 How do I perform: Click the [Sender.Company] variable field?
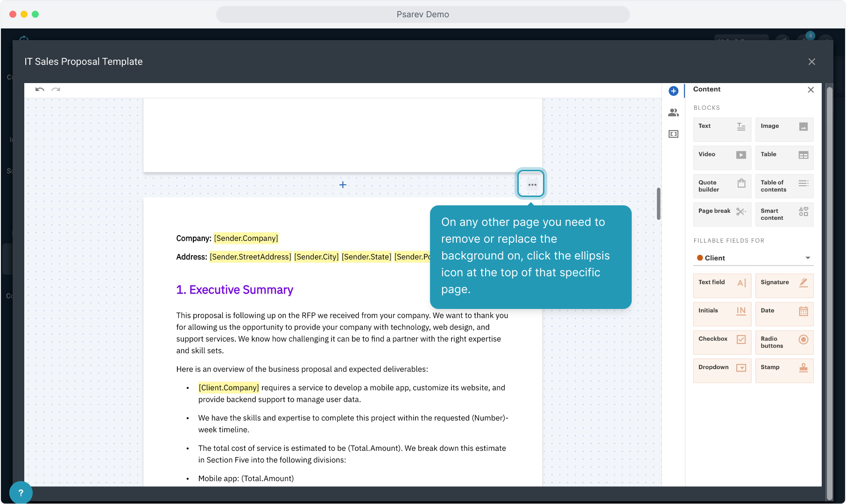[246, 238]
